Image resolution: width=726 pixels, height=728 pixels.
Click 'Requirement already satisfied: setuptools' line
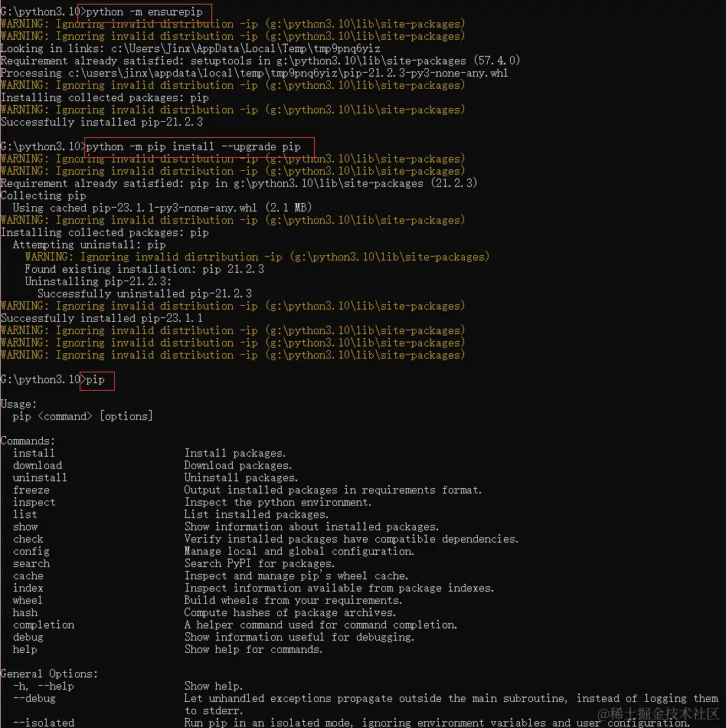coord(260,61)
